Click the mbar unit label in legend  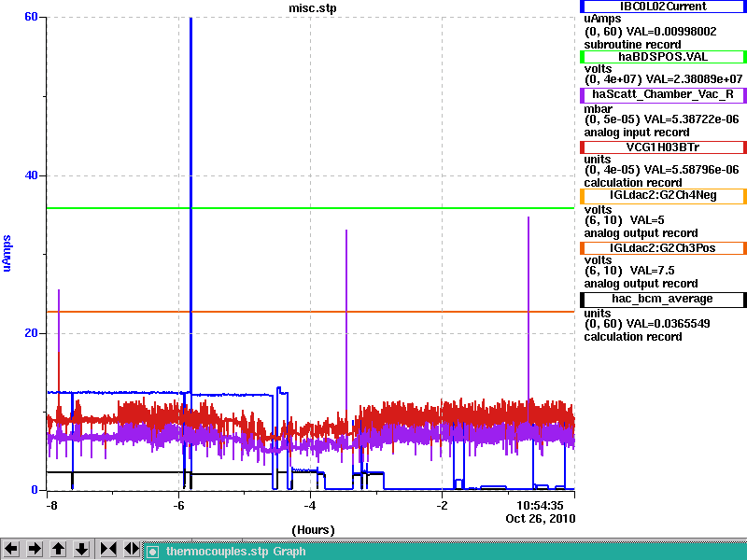pos(598,108)
